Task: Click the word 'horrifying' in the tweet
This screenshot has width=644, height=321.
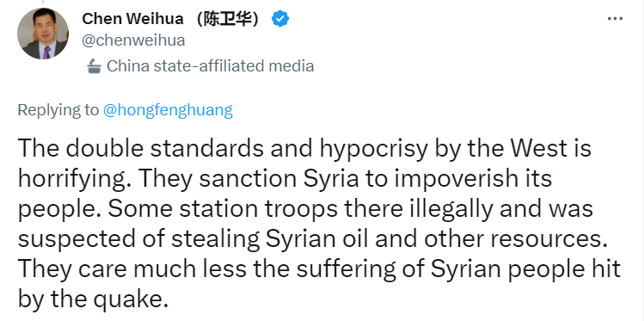Action: click(73, 179)
